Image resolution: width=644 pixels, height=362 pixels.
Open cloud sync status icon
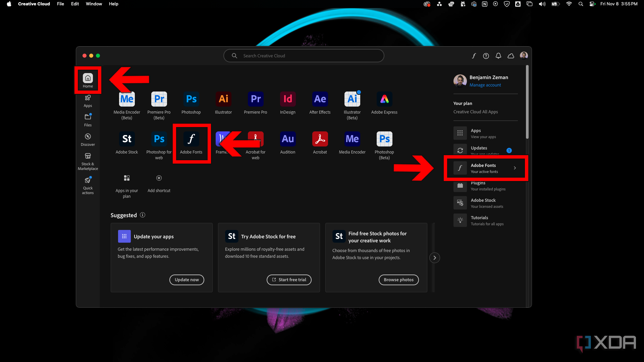tap(511, 56)
